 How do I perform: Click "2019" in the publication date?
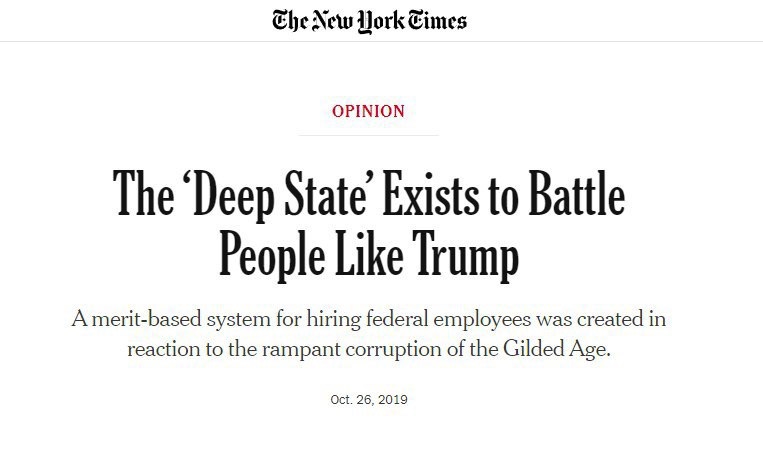(x=393, y=400)
